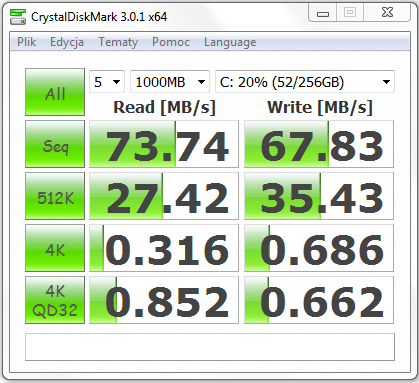Click the empty comment field at bottom
Image resolution: width=419 pixels, height=383 pixels.
[210, 347]
